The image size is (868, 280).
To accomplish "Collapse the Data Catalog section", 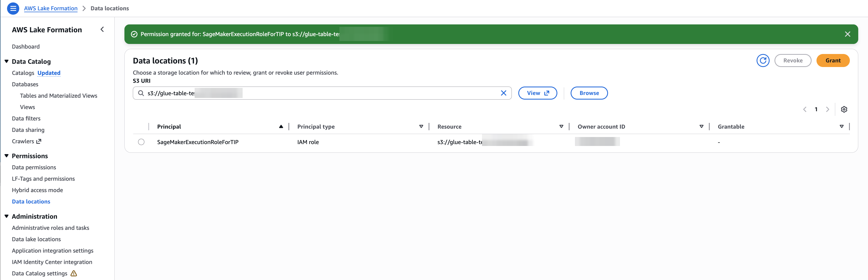I will click(7, 61).
